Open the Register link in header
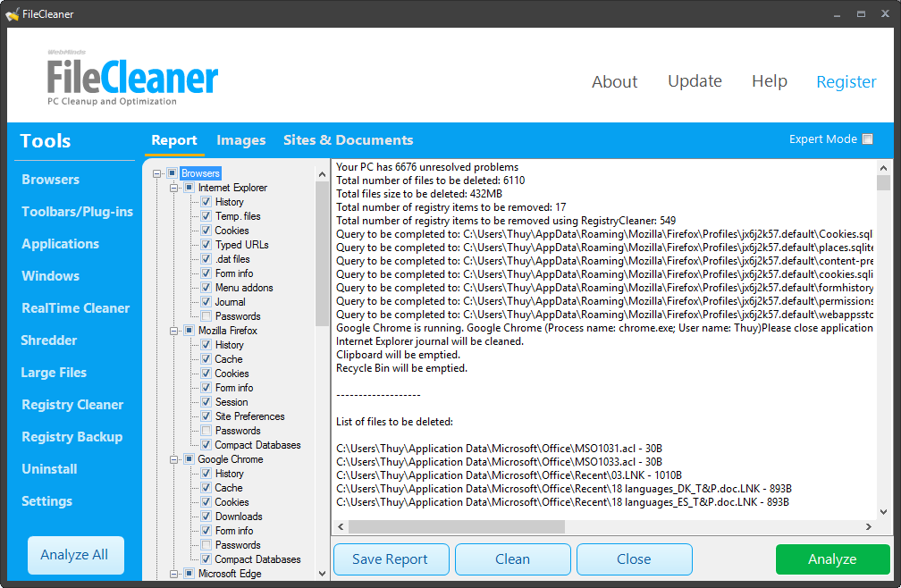Viewport: 901px width, 588px height. [846, 82]
